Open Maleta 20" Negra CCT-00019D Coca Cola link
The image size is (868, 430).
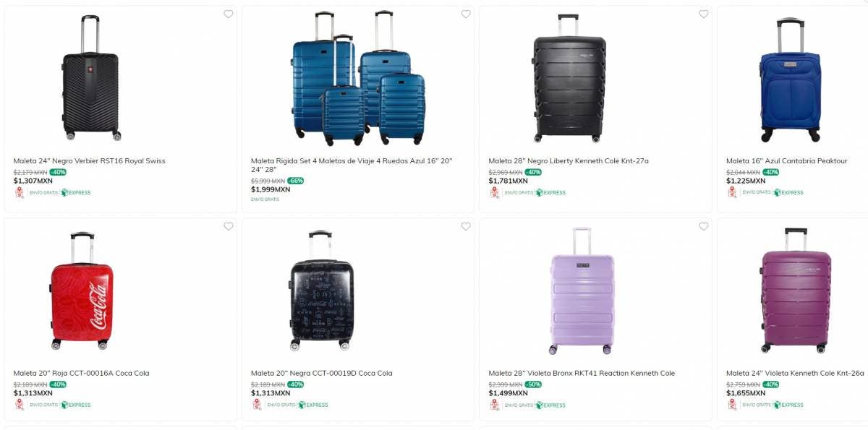pos(322,374)
